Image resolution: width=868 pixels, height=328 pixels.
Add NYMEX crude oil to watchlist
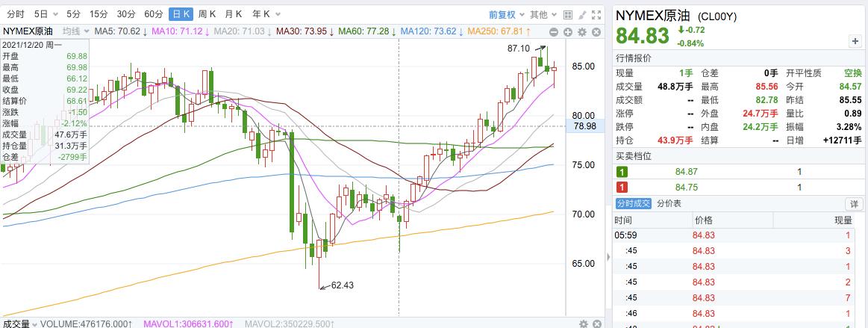click(855, 42)
